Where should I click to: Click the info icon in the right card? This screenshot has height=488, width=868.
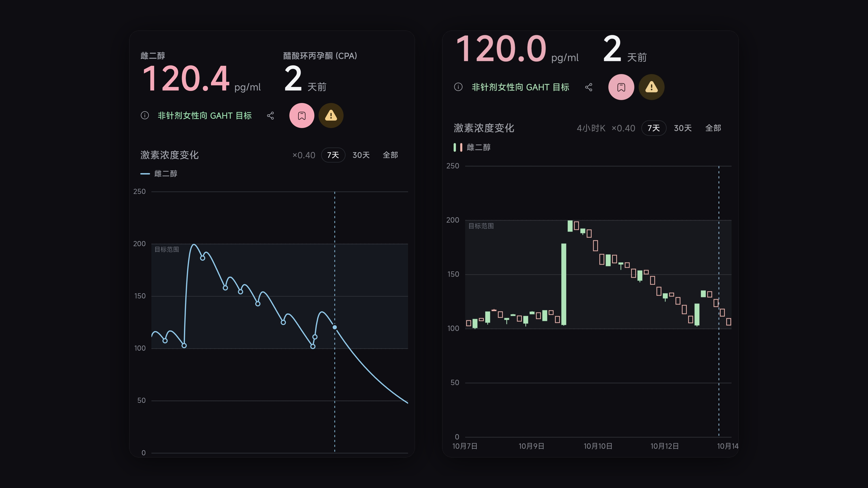tap(458, 87)
